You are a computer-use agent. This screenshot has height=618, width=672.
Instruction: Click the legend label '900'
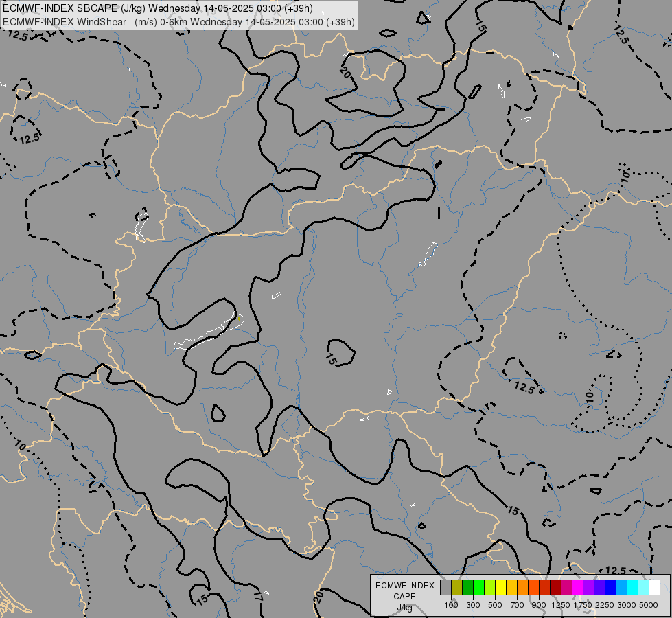coord(539,605)
